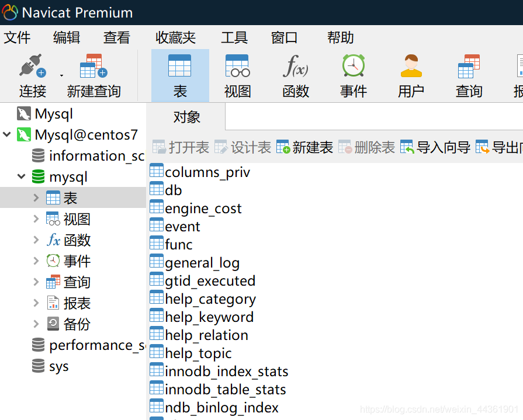Screen dimensions: 523x420
Task: Click the 备份 backup icon in tree
Action: pos(53,324)
